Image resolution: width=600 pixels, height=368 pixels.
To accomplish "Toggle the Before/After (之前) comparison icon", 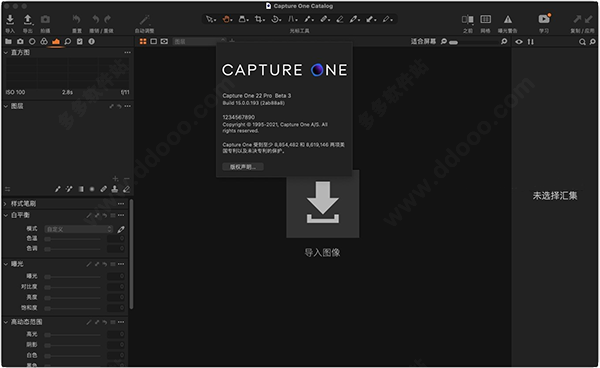I will coord(467,19).
